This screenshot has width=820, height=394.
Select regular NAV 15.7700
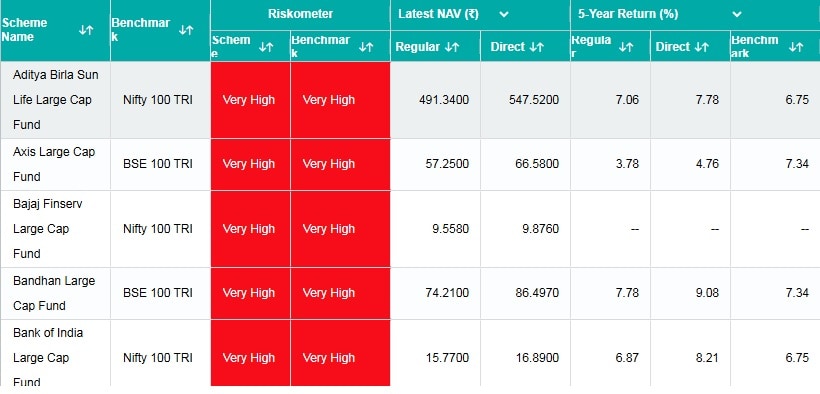tap(447, 358)
